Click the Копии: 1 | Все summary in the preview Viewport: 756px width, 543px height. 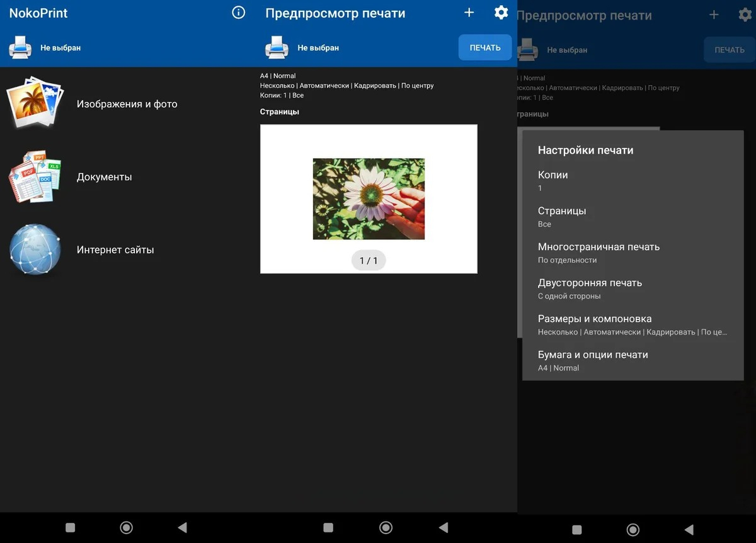tap(282, 95)
